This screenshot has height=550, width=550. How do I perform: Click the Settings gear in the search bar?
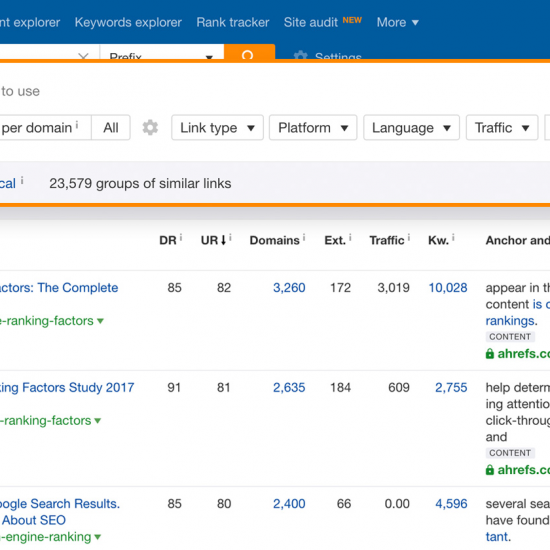click(x=300, y=55)
